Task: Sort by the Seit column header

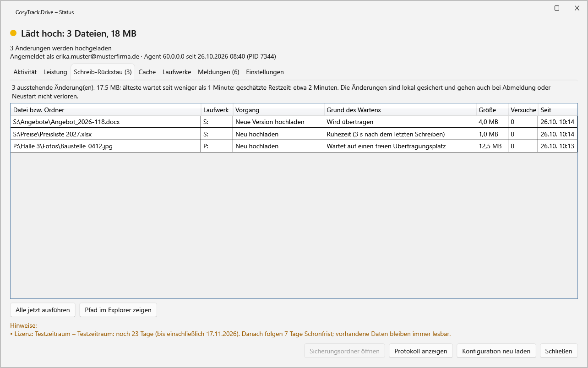Action: 557,110
